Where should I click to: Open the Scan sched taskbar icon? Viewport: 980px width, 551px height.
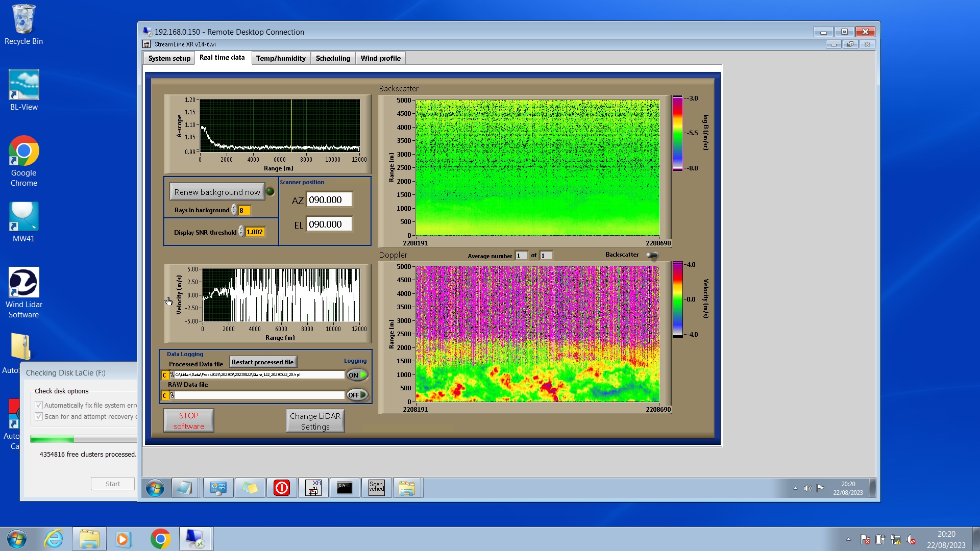(x=376, y=488)
